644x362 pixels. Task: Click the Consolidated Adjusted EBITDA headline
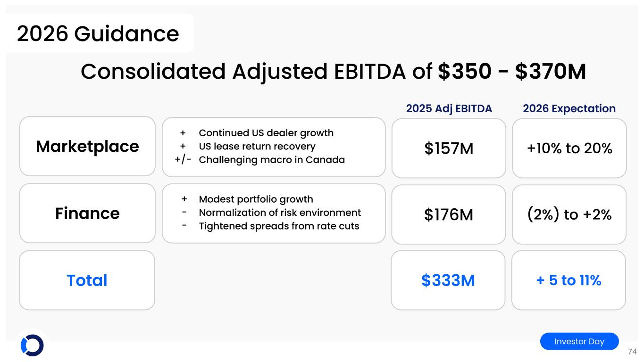click(333, 72)
